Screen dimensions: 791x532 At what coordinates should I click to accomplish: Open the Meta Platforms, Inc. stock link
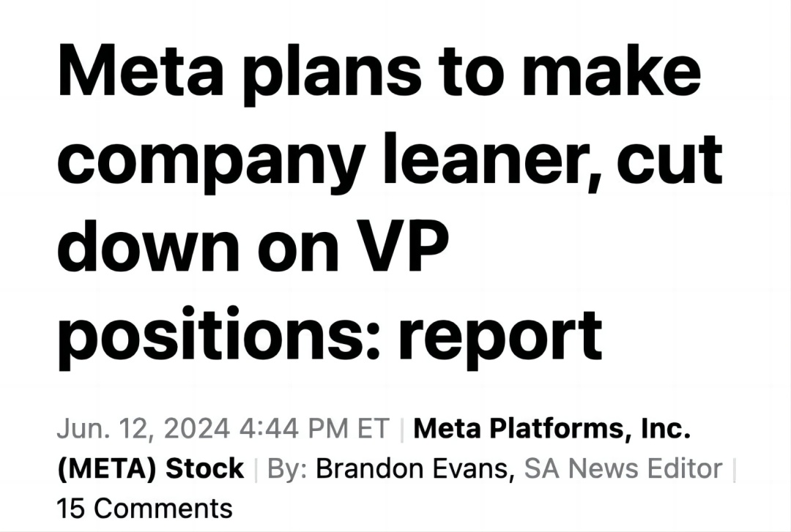[x=552, y=430]
